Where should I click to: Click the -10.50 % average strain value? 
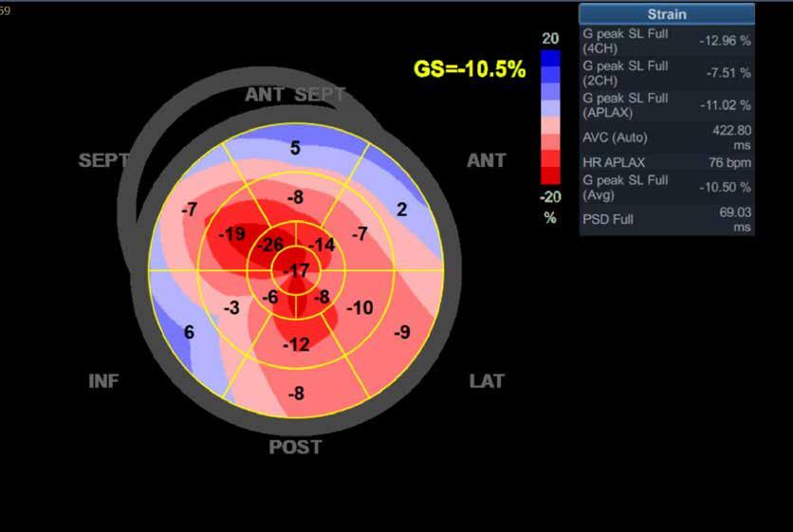(725, 187)
